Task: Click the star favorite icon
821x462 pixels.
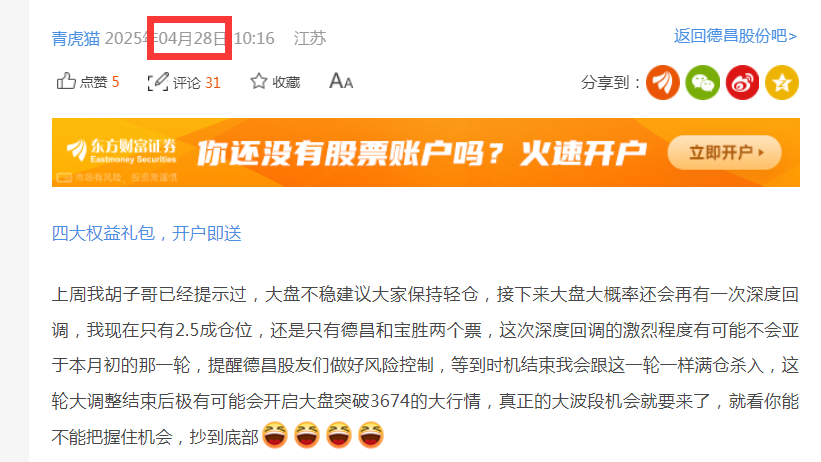Action: pyautogui.click(x=259, y=81)
